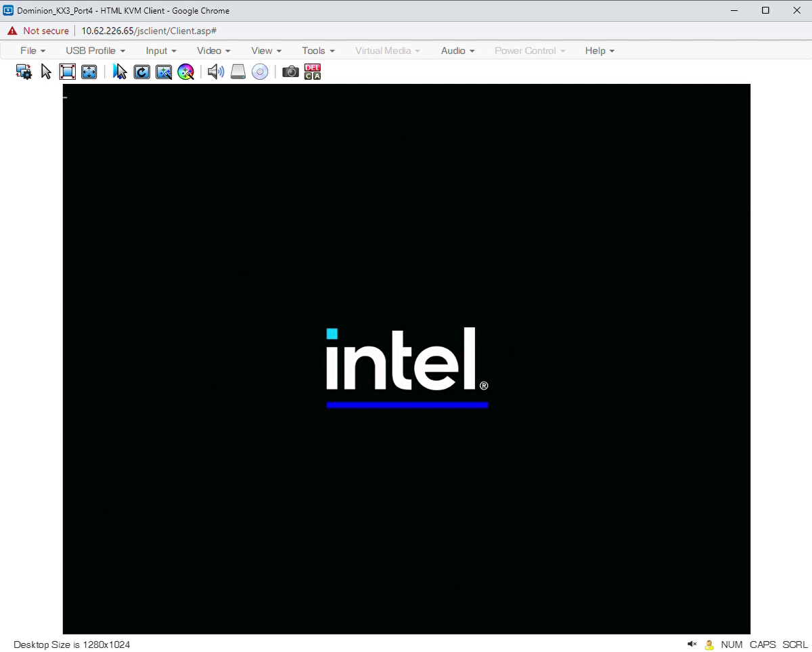The width and height of the screenshot is (812, 652).
Task: Click the user status icon in status bar
Action: pos(709,645)
